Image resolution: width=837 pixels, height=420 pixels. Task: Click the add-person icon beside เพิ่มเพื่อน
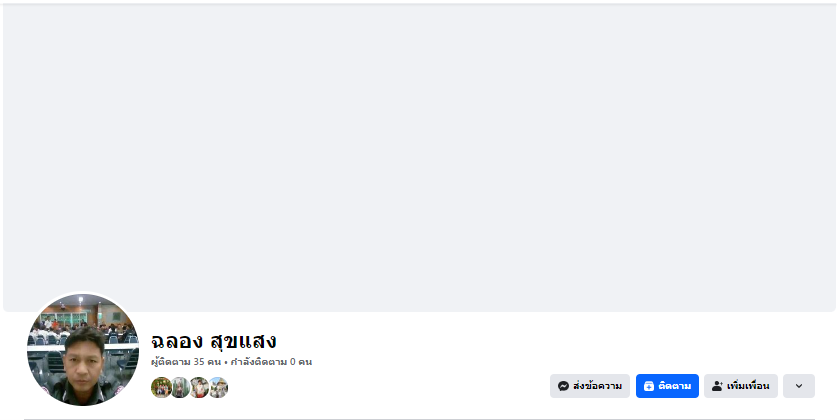click(x=717, y=386)
